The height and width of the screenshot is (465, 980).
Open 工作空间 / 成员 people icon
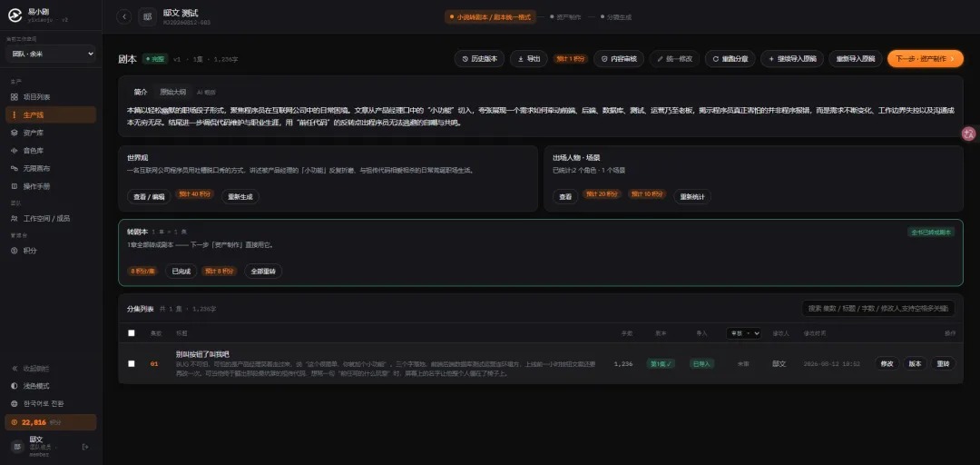[x=15, y=218]
